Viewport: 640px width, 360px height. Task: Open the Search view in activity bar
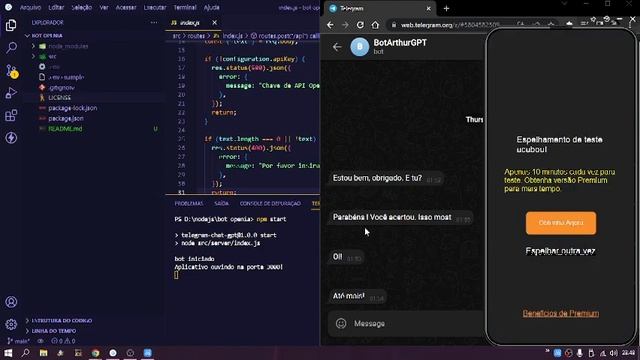[11, 48]
